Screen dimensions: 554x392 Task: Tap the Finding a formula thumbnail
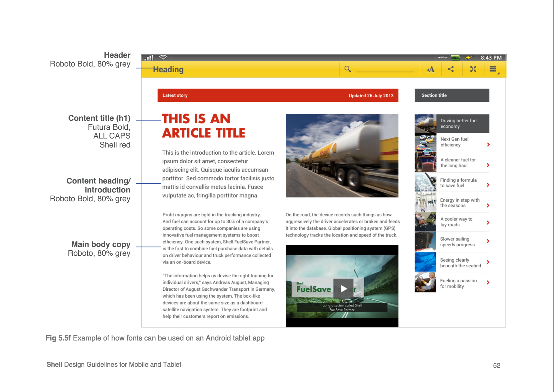click(425, 182)
